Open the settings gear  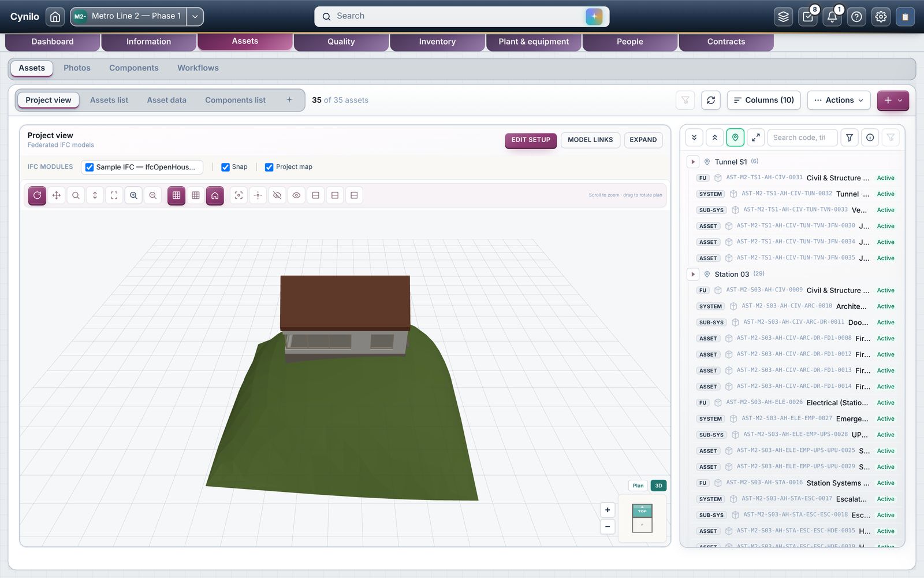(881, 17)
